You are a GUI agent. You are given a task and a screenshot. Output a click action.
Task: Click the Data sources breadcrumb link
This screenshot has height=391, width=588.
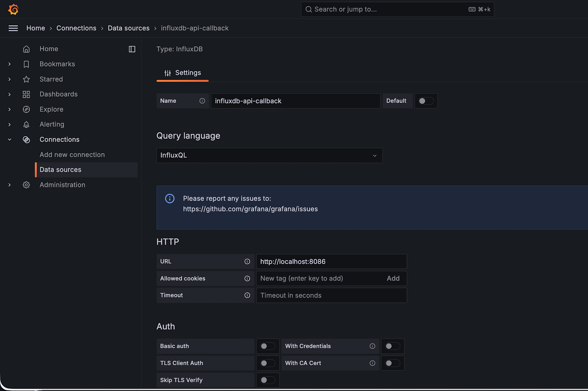pyautogui.click(x=128, y=28)
